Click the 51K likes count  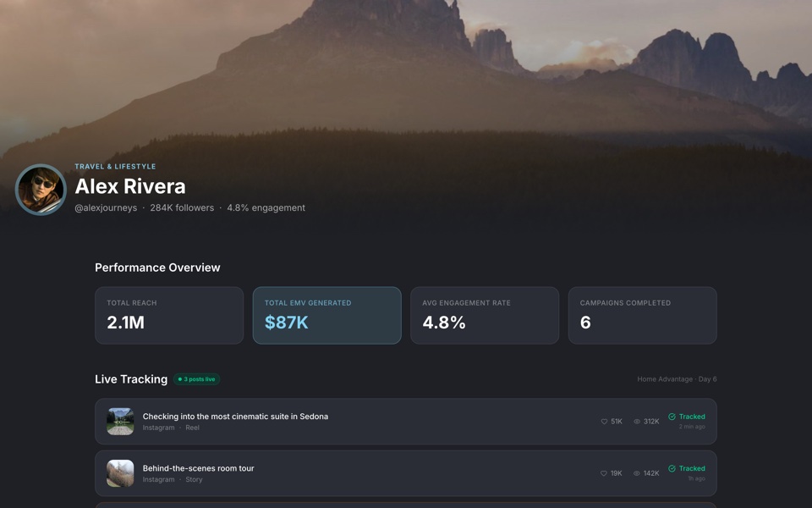pos(617,422)
